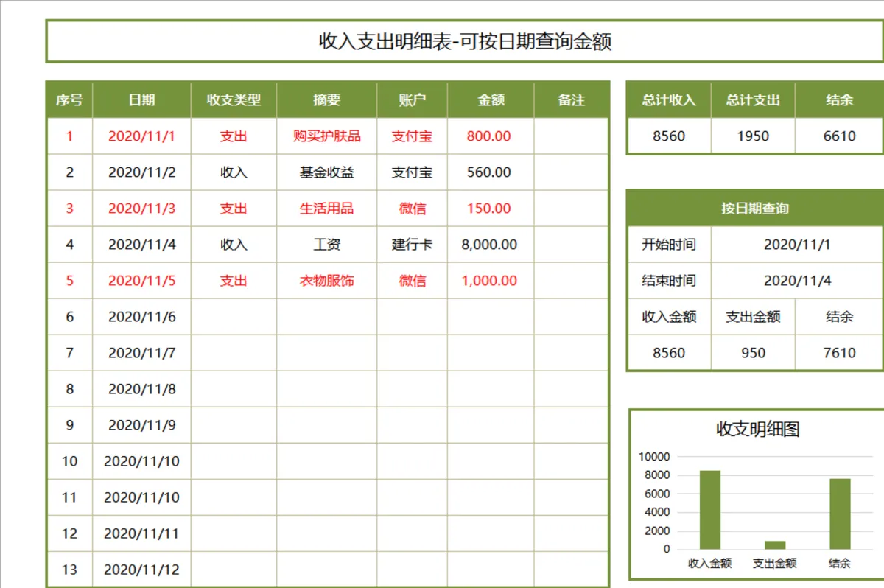The image size is (884, 588).
Task: Click the 总计收入 header cell
Action: click(x=669, y=100)
